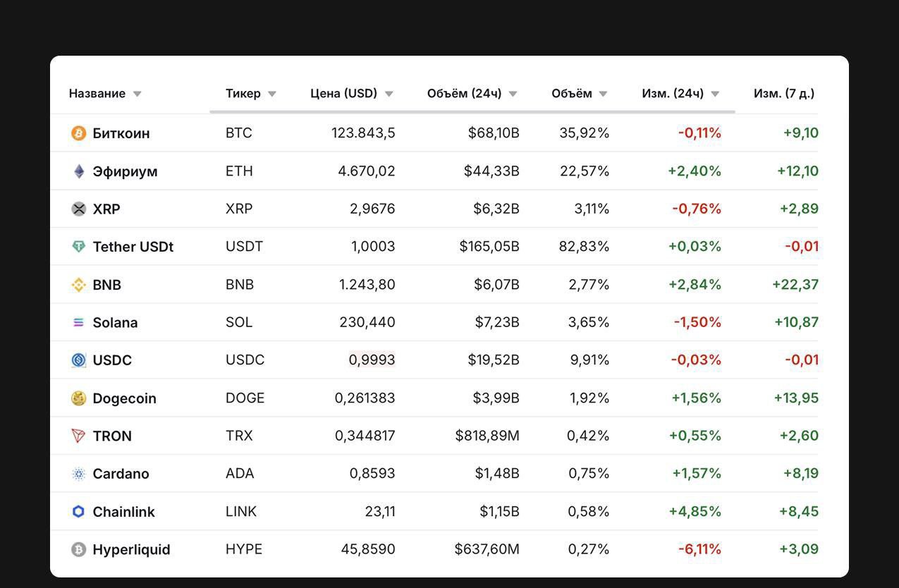Click the horizontal scroll bar under headers
The height and width of the screenshot is (588, 899).
pyautogui.click(x=472, y=111)
